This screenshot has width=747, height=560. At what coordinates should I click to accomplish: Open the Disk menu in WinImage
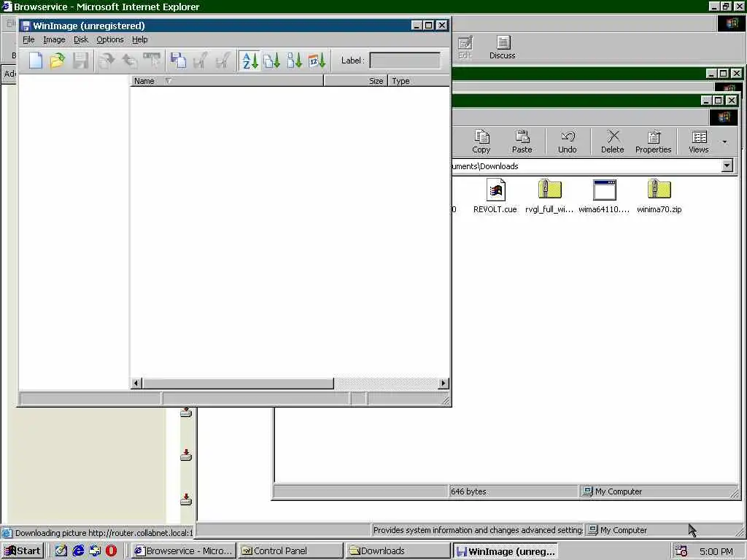point(81,39)
